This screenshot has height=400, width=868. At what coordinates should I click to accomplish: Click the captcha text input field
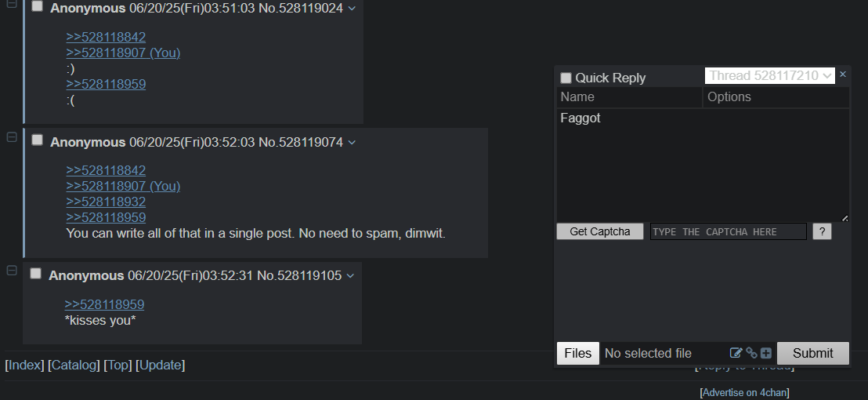pos(729,231)
